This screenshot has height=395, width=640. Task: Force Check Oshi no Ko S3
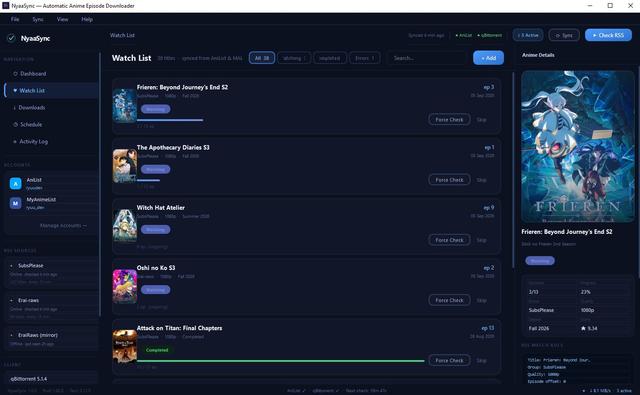click(x=449, y=300)
